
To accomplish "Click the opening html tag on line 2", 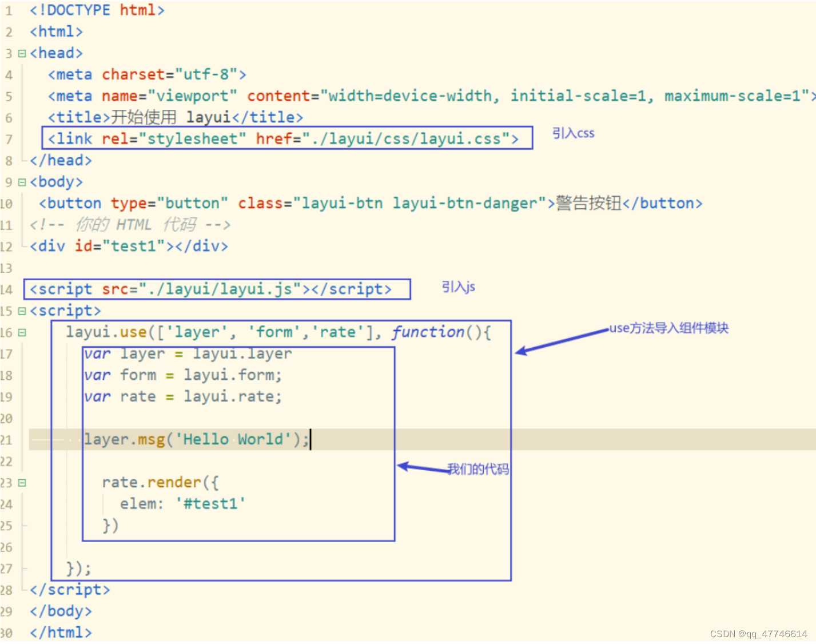I will 56,31.
